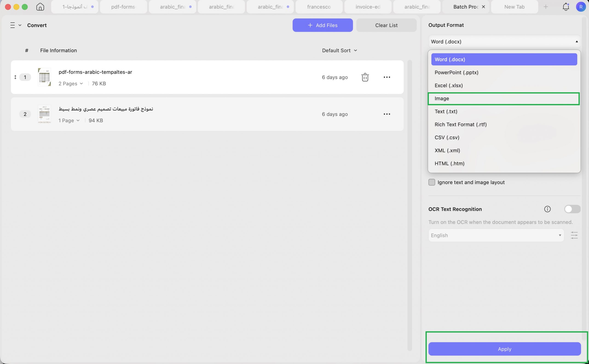589x364 pixels.
Task: Open more options for the Arabic invoice file
Action: (x=387, y=114)
